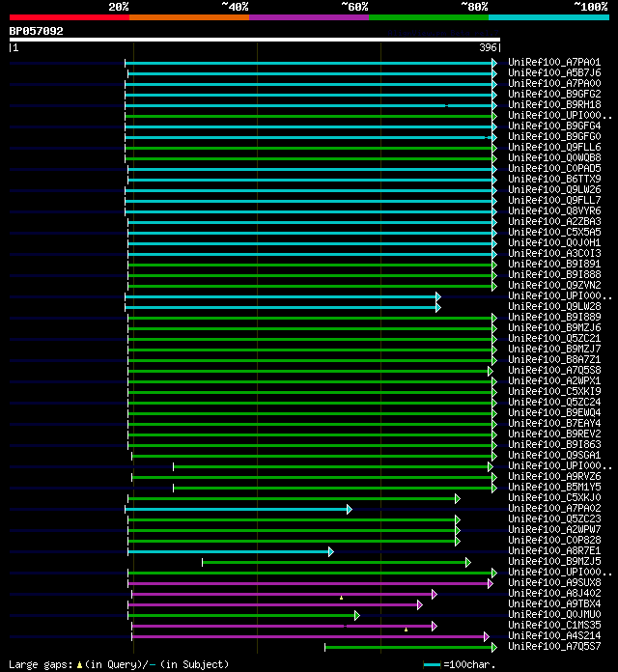Select the UniRef100_C0PAD5 label
This screenshot has height=672, width=618.
point(554,168)
